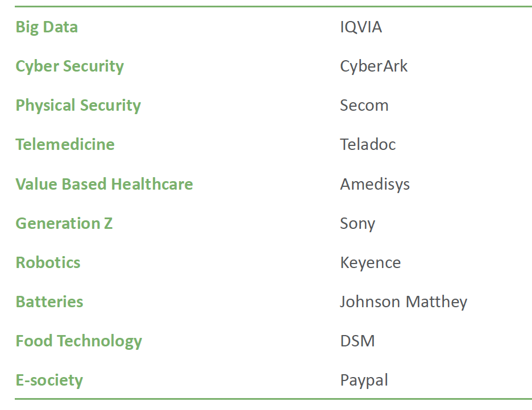This screenshot has width=532, height=410.
Task: Select the Sony company name
Action: pyautogui.click(x=357, y=223)
